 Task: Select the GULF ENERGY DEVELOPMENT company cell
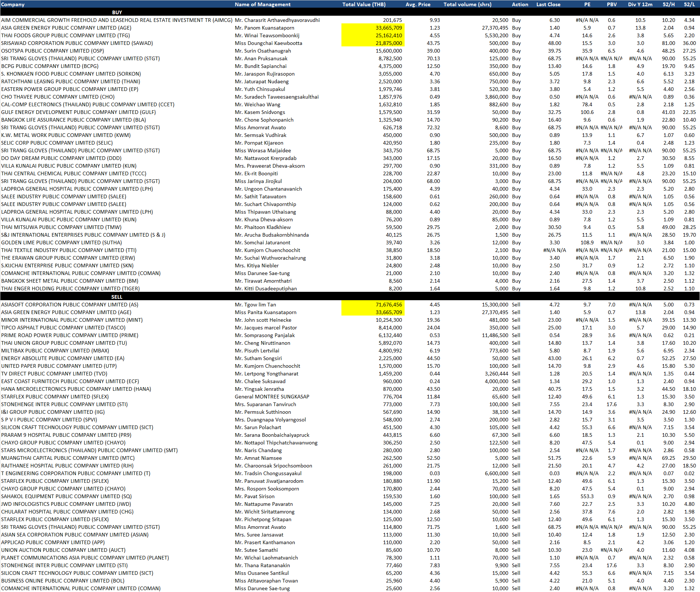click(79, 112)
